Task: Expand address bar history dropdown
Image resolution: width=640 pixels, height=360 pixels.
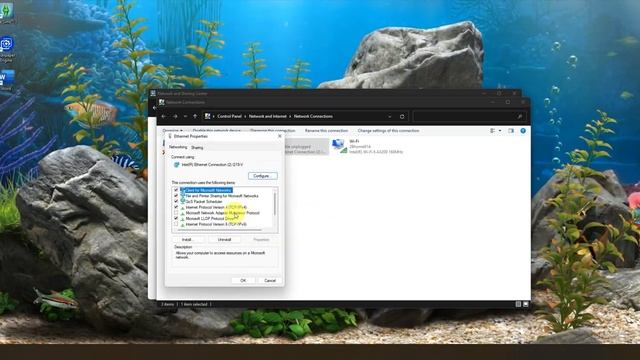Action: tap(390, 117)
